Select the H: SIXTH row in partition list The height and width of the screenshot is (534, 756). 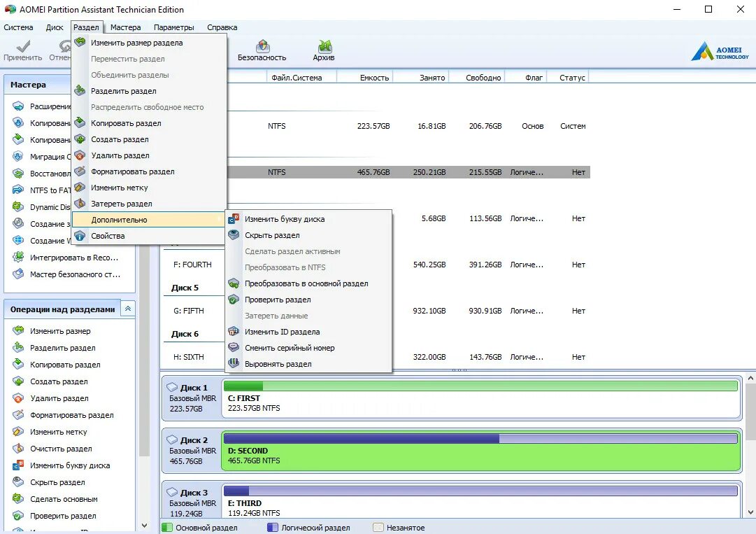tap(376, 357)
